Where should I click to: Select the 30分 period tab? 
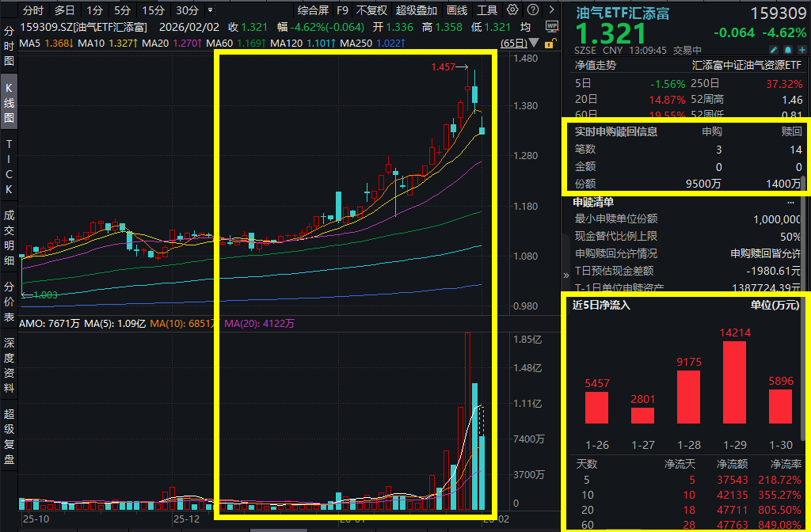tap(187, 9)
